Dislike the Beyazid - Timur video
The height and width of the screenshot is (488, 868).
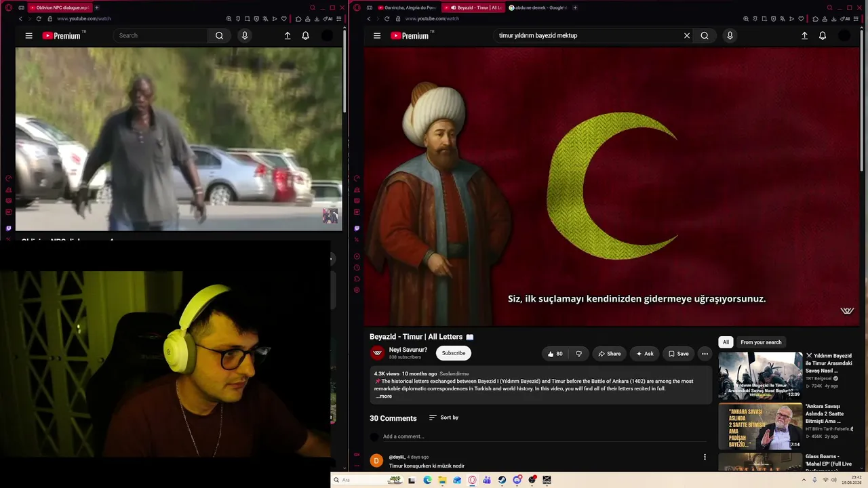[x=578, y=354]
